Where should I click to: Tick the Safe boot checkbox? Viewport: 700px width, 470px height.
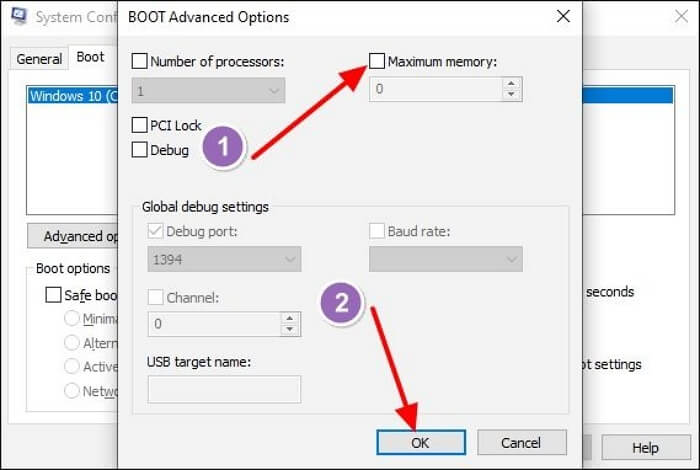[x=53, y=295]
